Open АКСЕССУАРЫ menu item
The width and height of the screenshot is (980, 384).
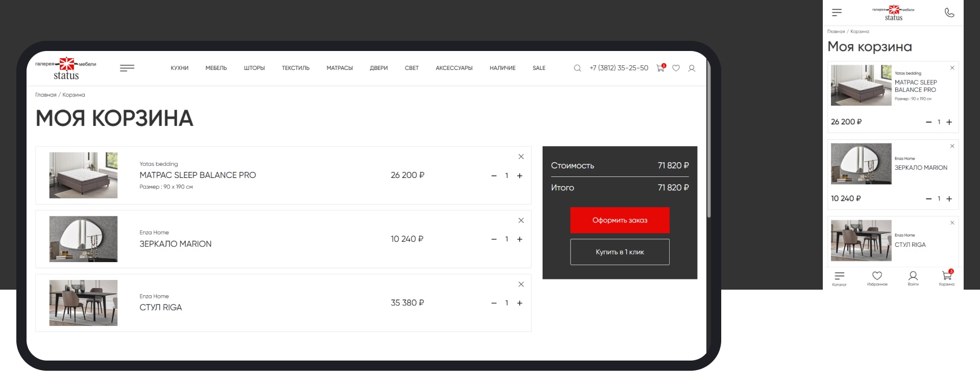[x=454, y=68]
